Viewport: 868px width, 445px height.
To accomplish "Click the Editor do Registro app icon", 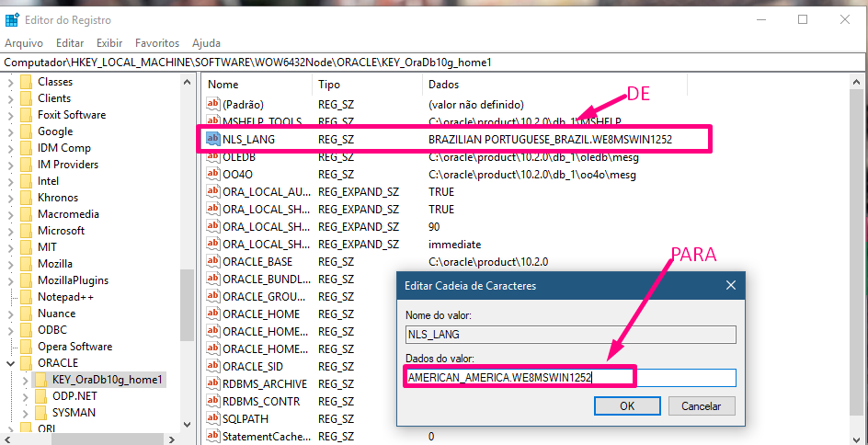I will (12, 20).
